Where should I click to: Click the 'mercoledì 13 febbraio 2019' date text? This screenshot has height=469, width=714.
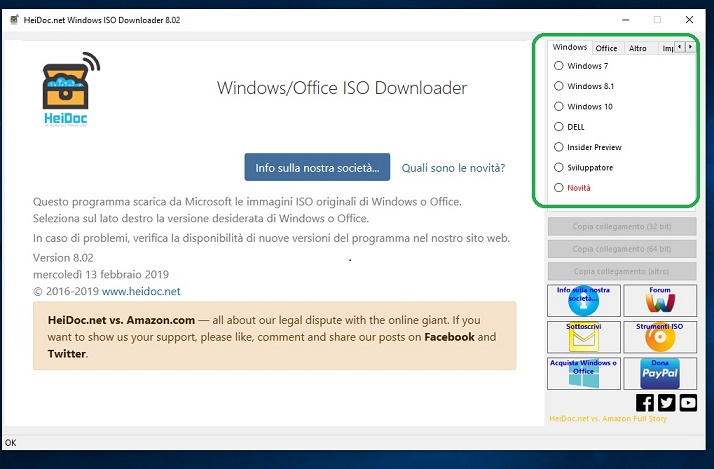101,275
